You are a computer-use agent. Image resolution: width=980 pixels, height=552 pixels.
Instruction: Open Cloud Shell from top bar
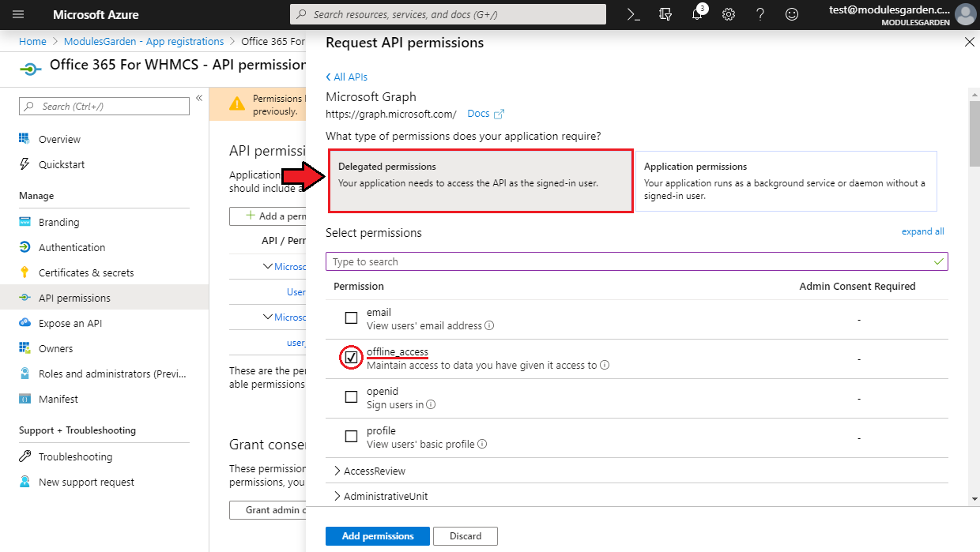633,14
